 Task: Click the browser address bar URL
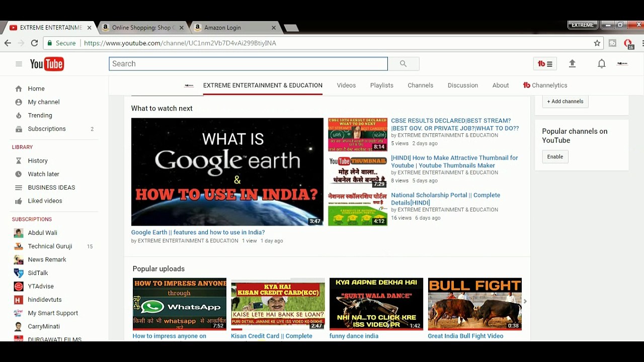[x=180, y=43]
